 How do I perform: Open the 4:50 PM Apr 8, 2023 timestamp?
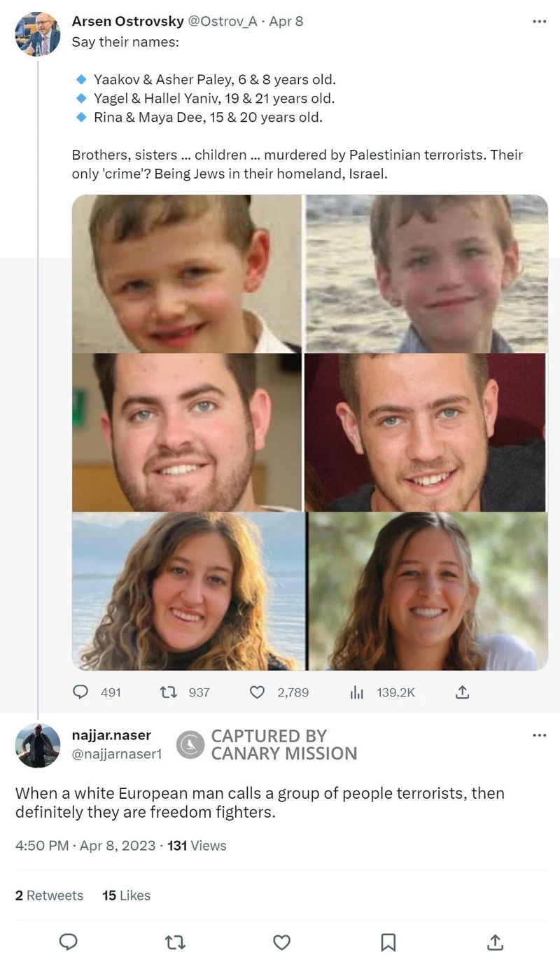[x=85, y=846]
